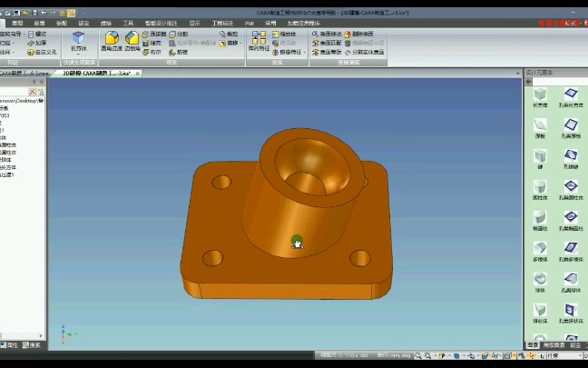This screenshot has width=588, height=368.
Task: Switch to the 钣金 sheet metal ribbon tab
Action: [x=83, y=24]
